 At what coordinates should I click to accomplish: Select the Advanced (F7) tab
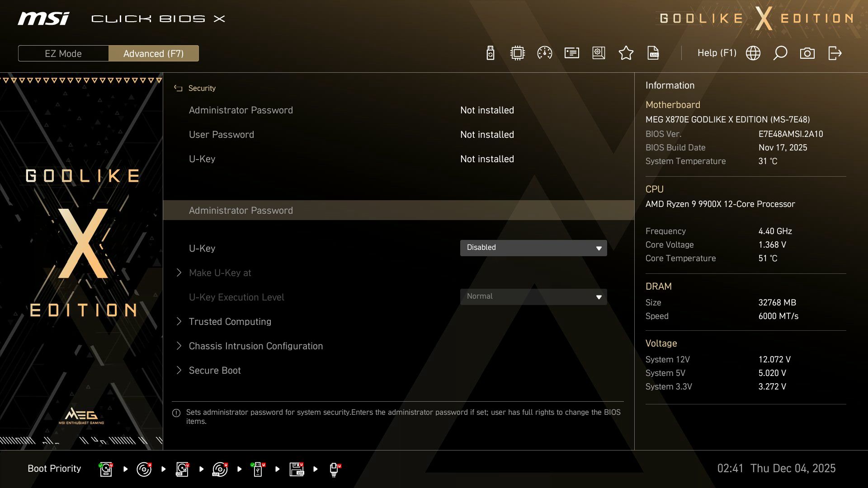pos(154,53)
